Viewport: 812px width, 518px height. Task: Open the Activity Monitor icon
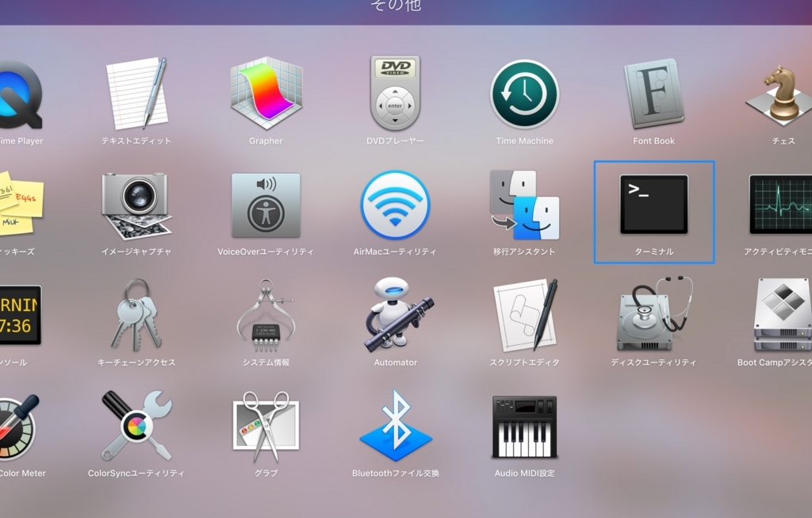[781, 204]
